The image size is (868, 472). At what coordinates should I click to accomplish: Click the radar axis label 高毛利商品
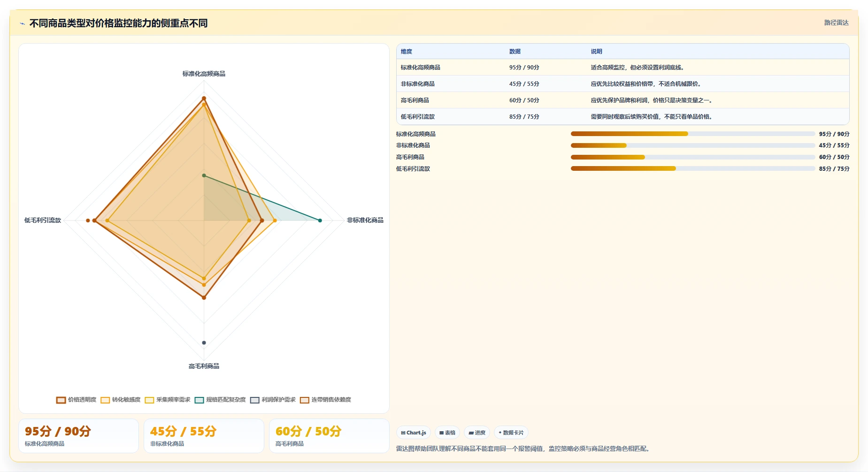tap(204, 366)
